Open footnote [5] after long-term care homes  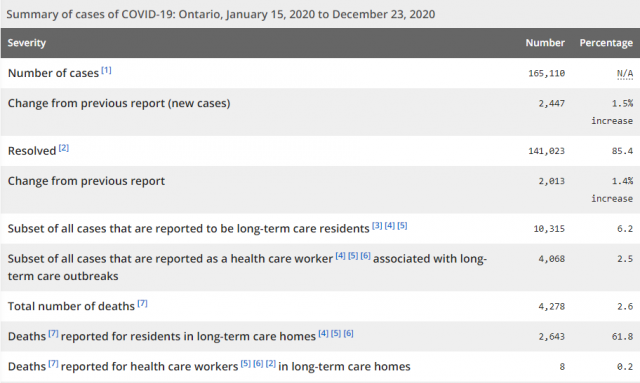(x=336, y=333)
